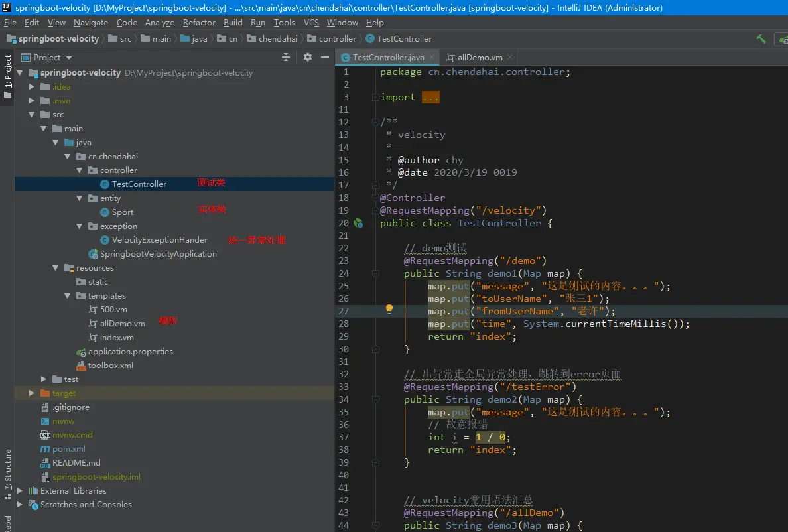The height and width of the screenshot is (532, 788).
Task: Hide the Project panel with minimize icon
Action: 325,58
